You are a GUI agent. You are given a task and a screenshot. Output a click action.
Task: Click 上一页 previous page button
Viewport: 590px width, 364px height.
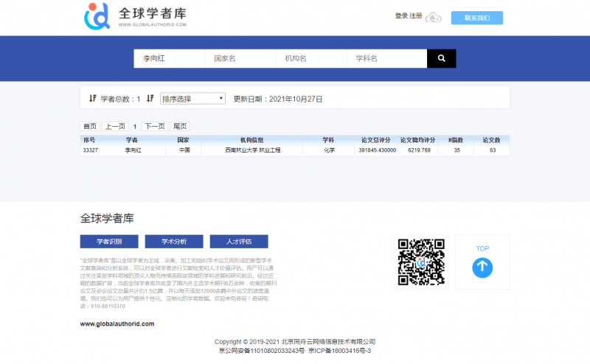[x=114, y=126]
